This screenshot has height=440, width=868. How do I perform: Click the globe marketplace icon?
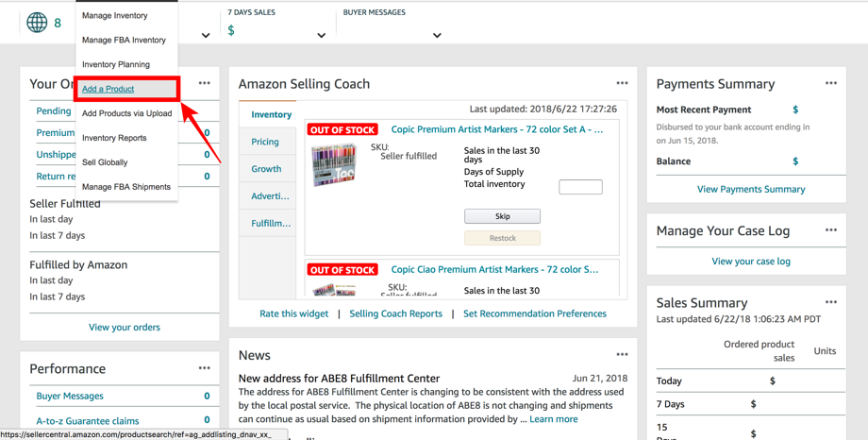(37, 23)
